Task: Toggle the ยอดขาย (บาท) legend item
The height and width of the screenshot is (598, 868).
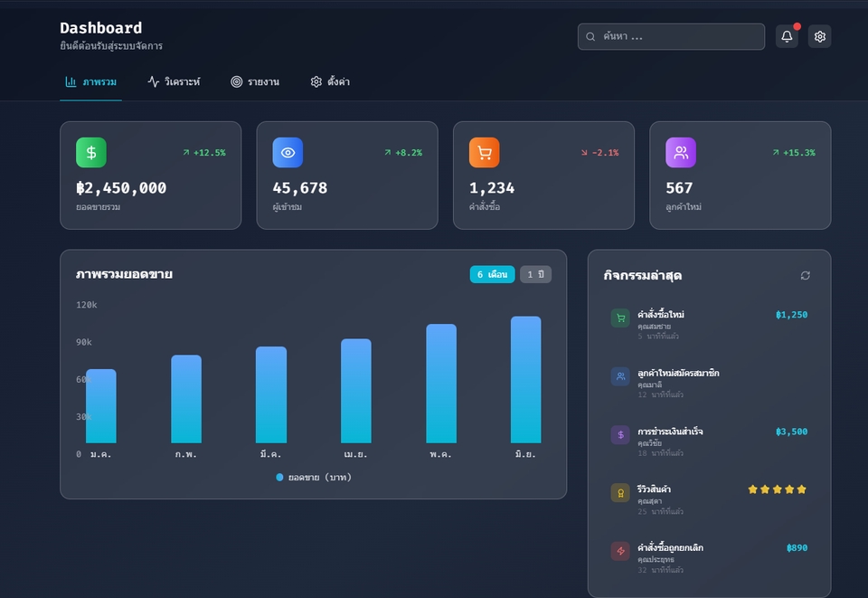Action: [x=314, y=477]
